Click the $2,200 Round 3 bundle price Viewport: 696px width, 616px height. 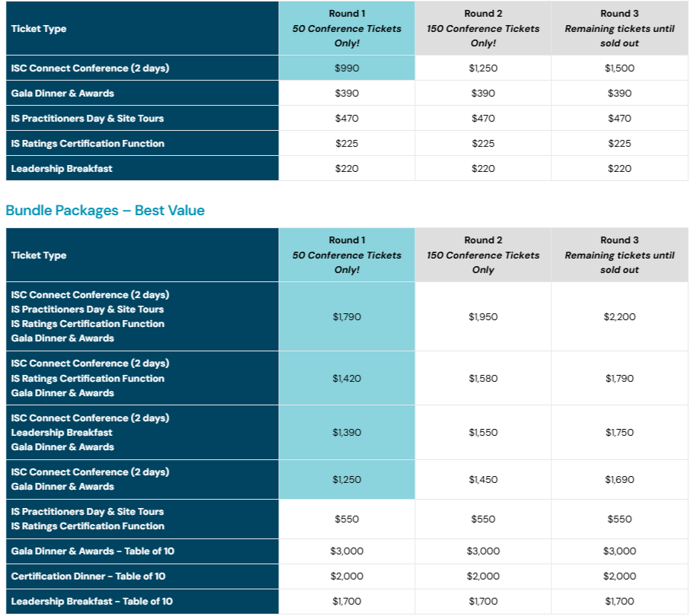[619, 316]
